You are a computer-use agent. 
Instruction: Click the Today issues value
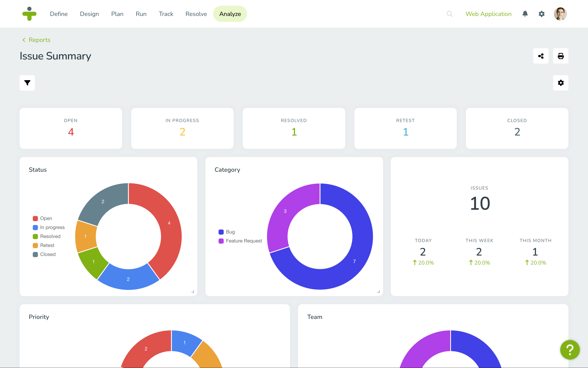click(x=423, y=252)
